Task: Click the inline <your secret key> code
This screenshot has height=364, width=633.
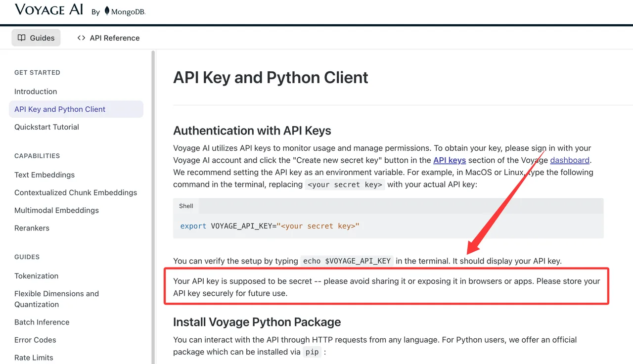Action: [345, 184]
